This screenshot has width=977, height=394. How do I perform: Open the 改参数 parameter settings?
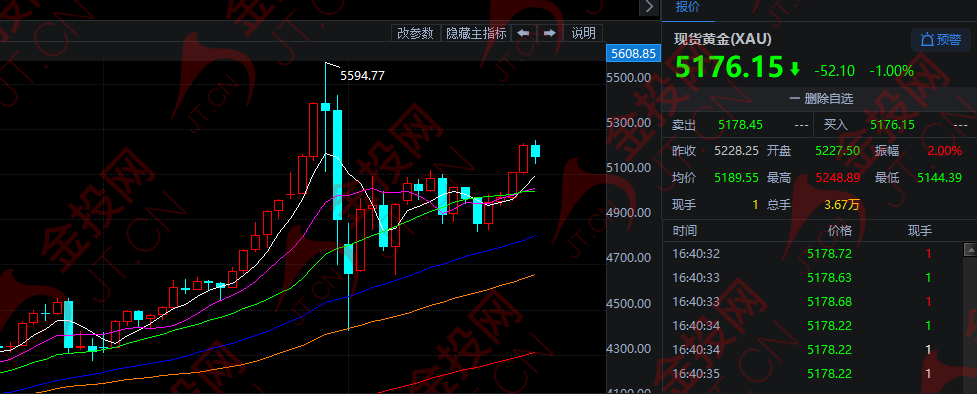click(416, 33)
